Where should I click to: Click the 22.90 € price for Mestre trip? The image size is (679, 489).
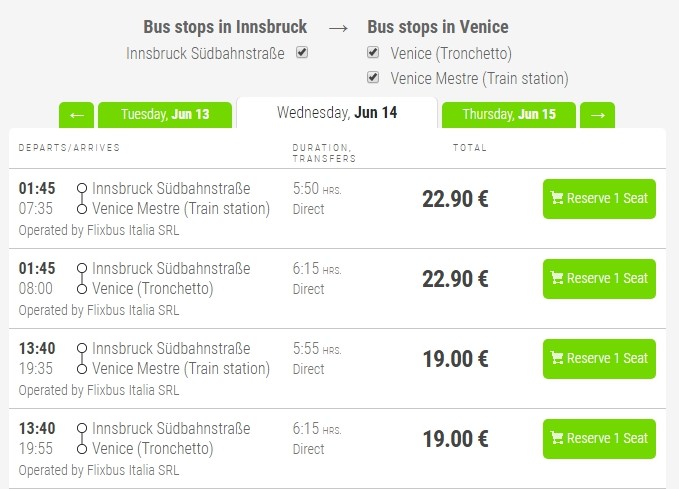[455, 198]
